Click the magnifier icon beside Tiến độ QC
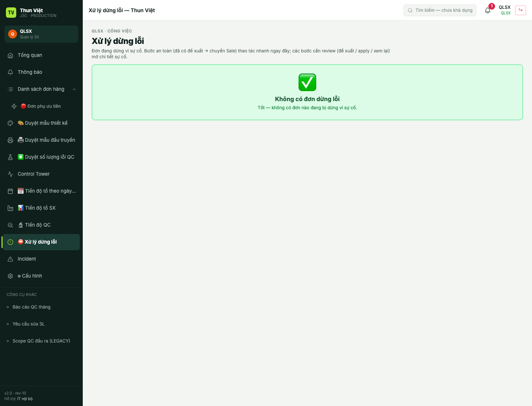The image size is (532, 406). [10, 225]
